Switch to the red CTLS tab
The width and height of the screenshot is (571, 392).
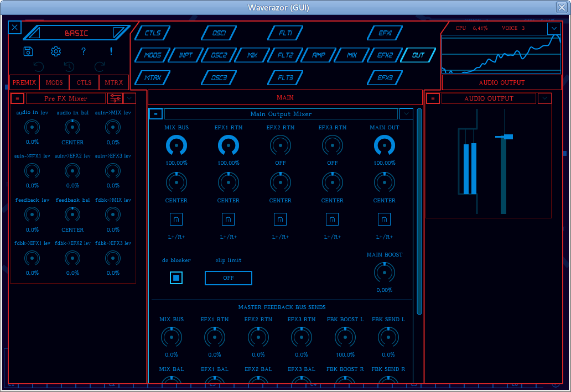point(84,82)
